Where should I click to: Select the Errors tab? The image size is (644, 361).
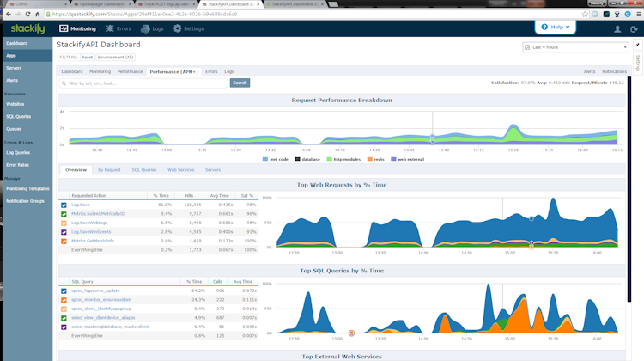(x=211, y=71)
